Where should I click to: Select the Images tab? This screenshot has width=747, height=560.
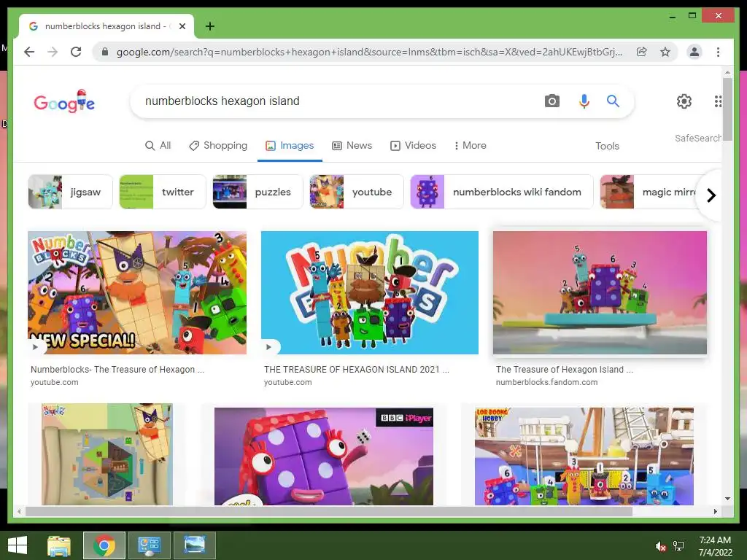[x=290, y=146]
